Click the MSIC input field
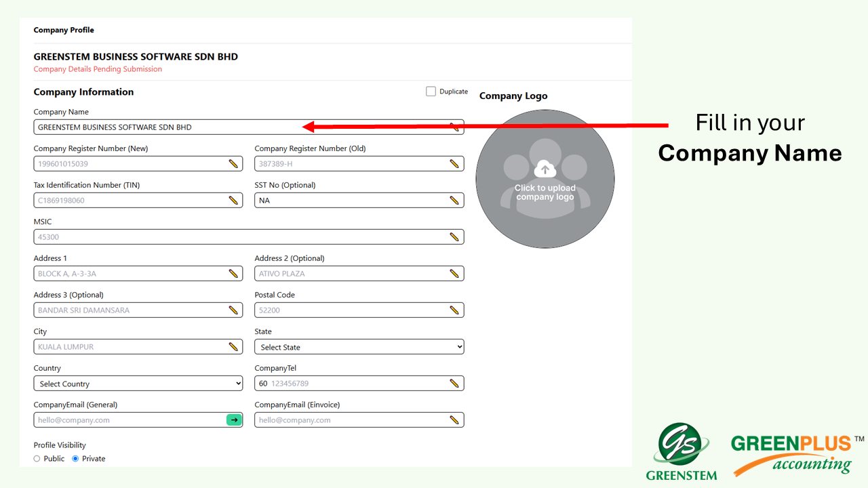The width and height of the screenshot is (868, 488). point(249,237)
